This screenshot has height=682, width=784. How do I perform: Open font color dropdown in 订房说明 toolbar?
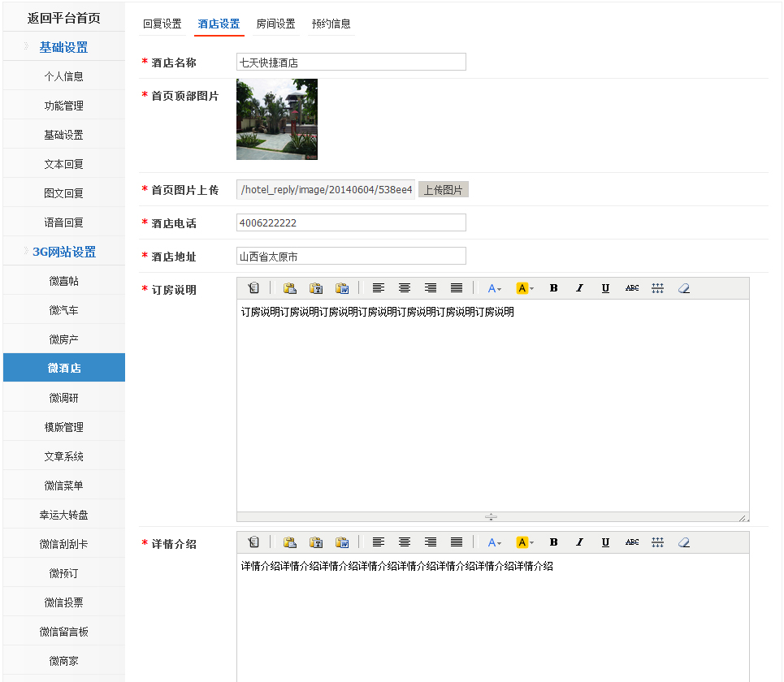click(494, 288)
